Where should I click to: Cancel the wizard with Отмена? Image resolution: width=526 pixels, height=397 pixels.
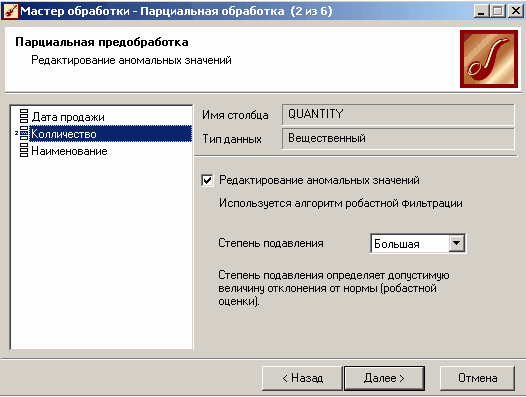click(477, 378)
